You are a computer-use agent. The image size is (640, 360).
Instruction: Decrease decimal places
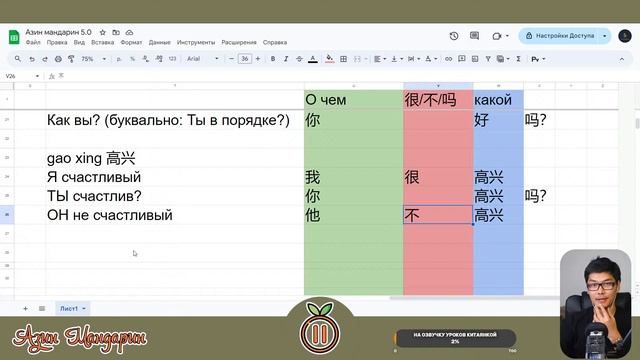pyautogui.click(x=146, y=59)
